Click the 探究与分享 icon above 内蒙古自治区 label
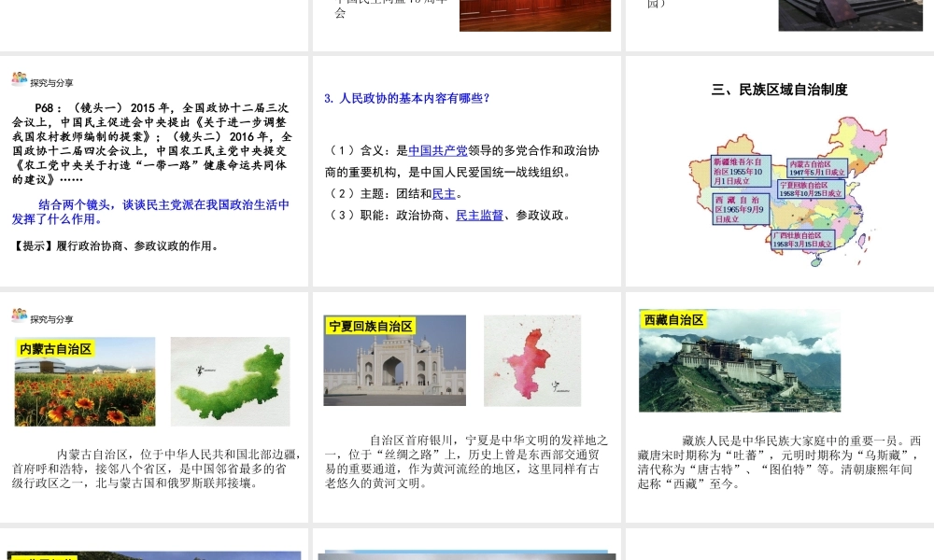Viewport: 934px width, 560px height. [x=20, y=316]
